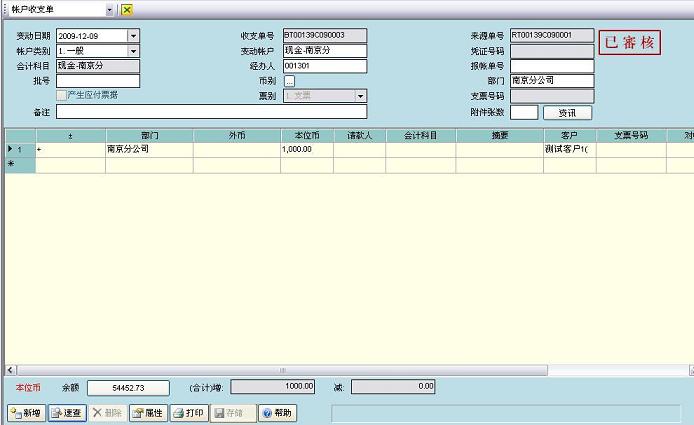This screenshot has width=694, height=425.
Task: Close the form with yellow X icon
Action: click(127, 9)
